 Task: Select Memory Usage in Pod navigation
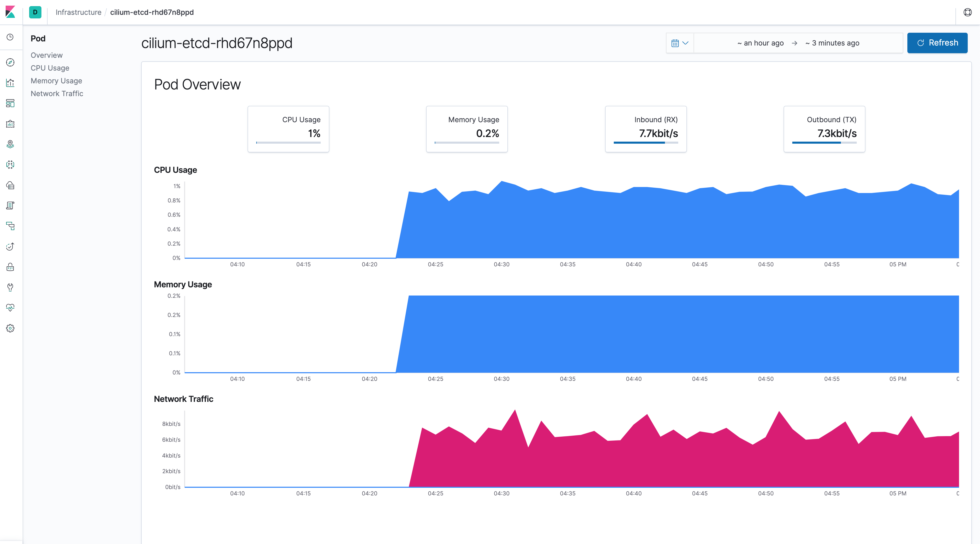point(56,81)
